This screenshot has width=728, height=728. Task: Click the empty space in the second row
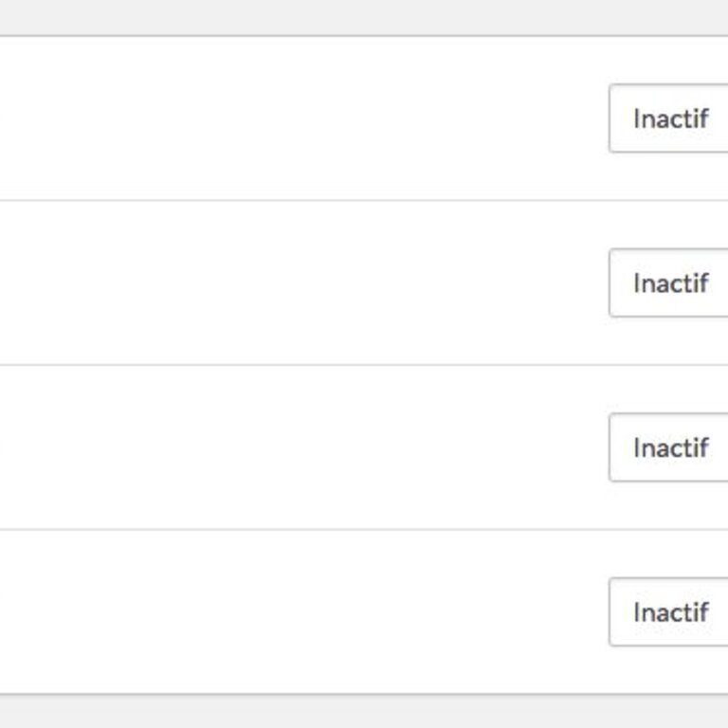click(x=284, y=282)
